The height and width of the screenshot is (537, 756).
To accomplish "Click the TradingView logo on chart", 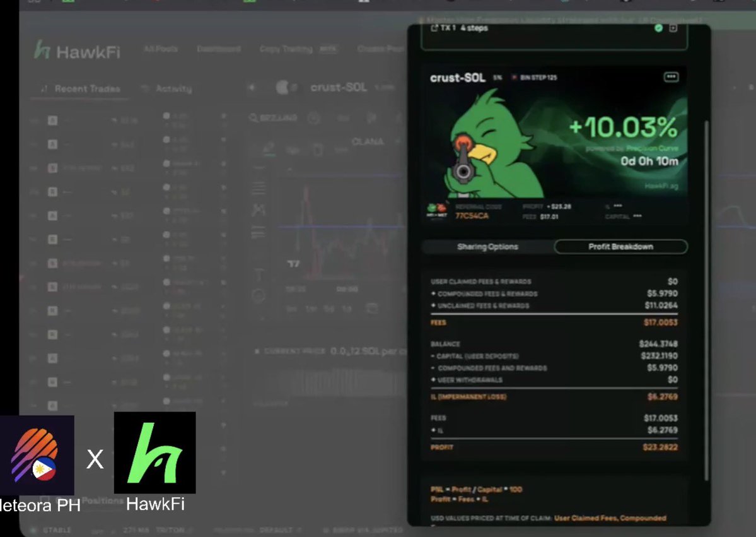I will click(294, 263).
